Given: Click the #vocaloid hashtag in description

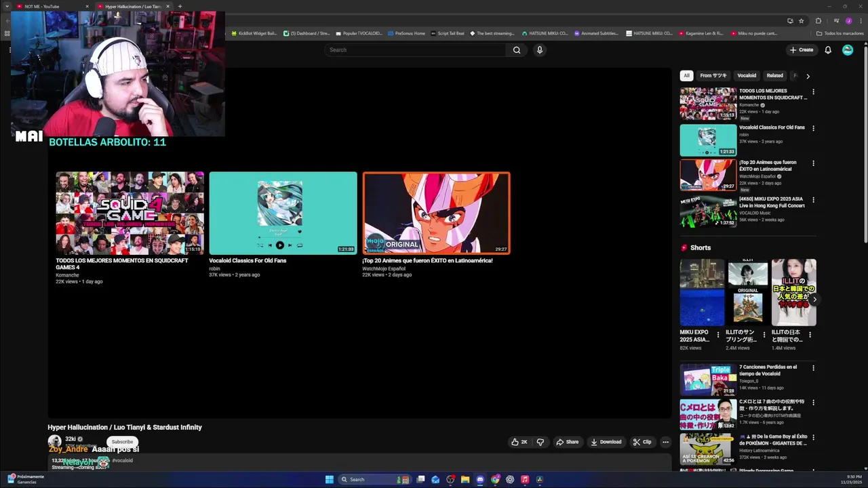Looking at the screenshot, I should (122, 460).
